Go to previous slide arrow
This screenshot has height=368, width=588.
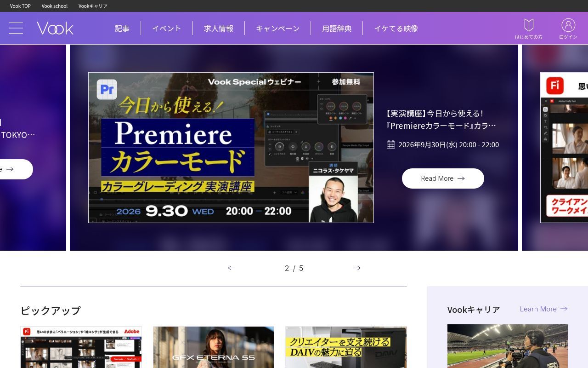pyautogui.click(x=232, y=268)
